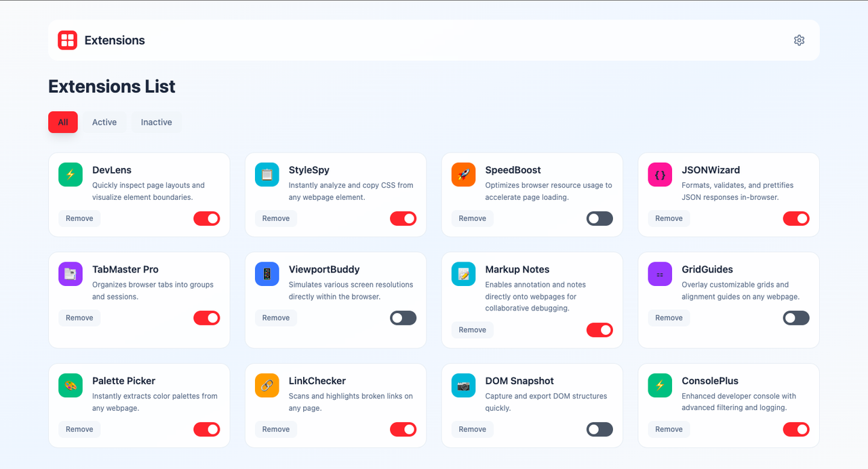Turn off the StyleSpy toggle
Image resolution: width=868 pixels, height=469 pixels.
tap(403, 218)
